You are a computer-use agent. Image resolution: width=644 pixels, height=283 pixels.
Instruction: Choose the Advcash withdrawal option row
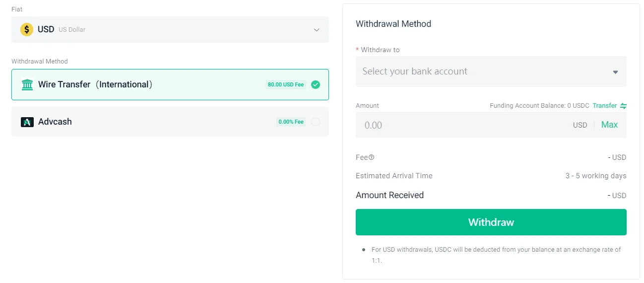point(170,122)
